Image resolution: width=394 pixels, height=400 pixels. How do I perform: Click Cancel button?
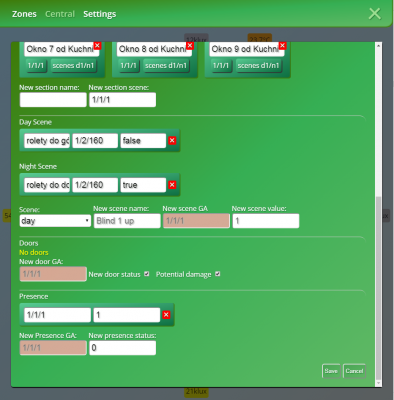(354, 371)
